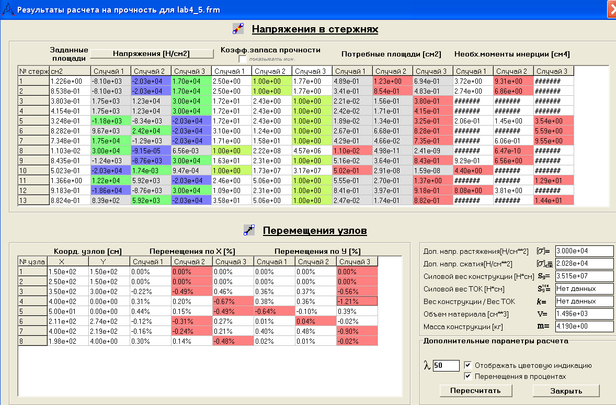Click the application icon in title bar
Screen dimensions: 616x405
(x=8, y=9)
